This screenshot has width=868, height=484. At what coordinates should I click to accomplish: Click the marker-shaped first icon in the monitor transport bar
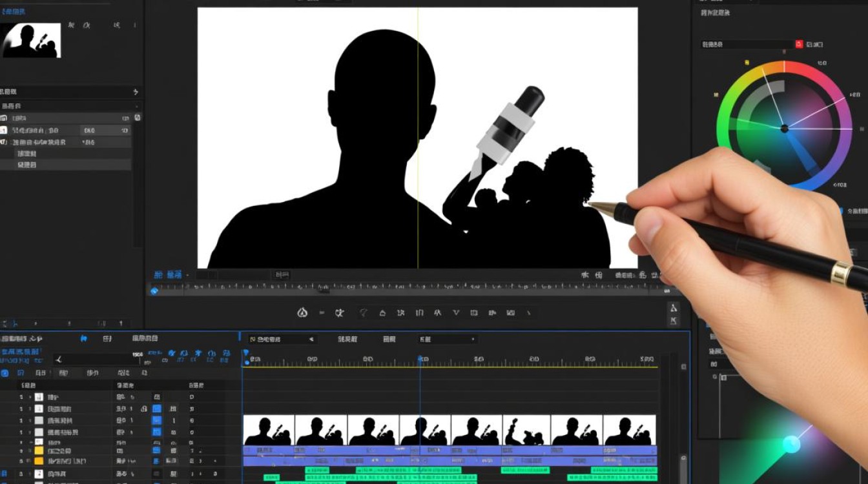(302, 313)
